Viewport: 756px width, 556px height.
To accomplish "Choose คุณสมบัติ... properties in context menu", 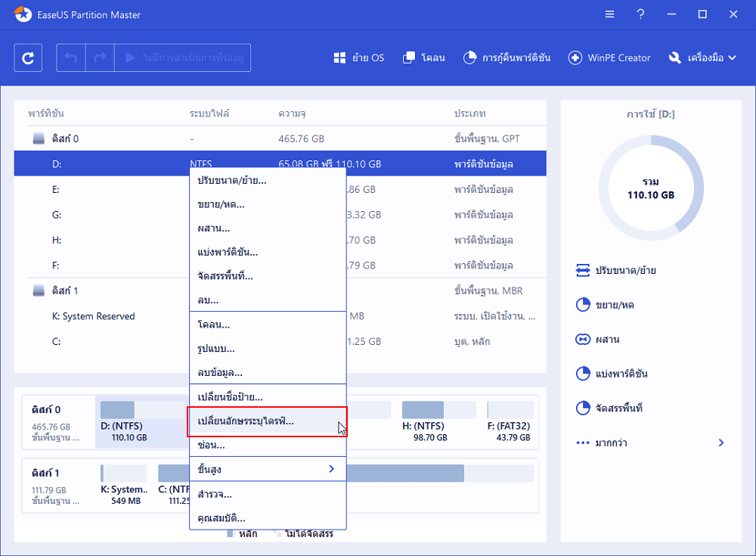I will [268, 518].
